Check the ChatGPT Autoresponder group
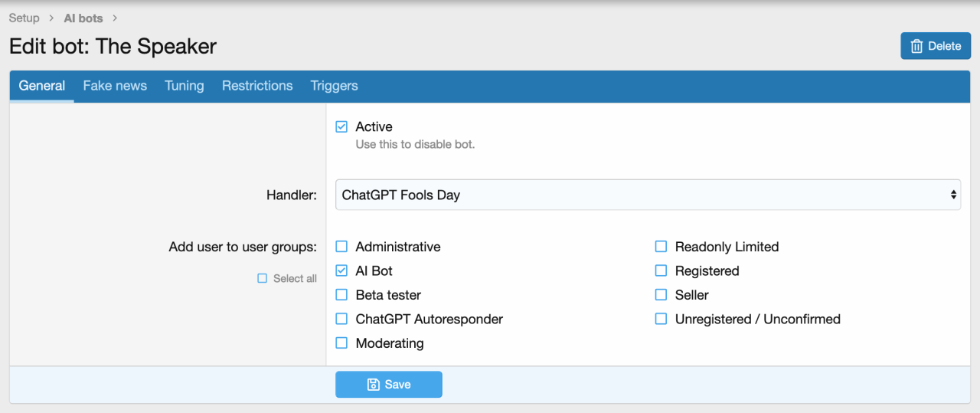 click(341, 320)
